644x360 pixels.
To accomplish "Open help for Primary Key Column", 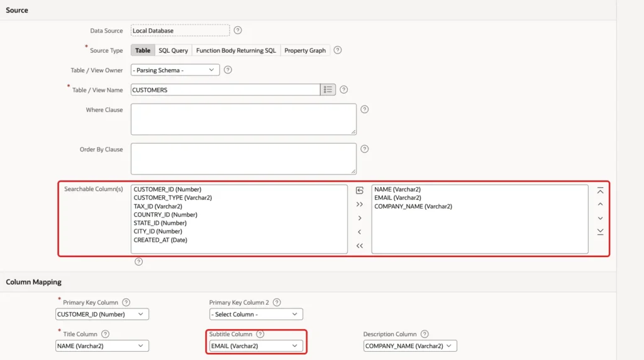I will point(126,302).
